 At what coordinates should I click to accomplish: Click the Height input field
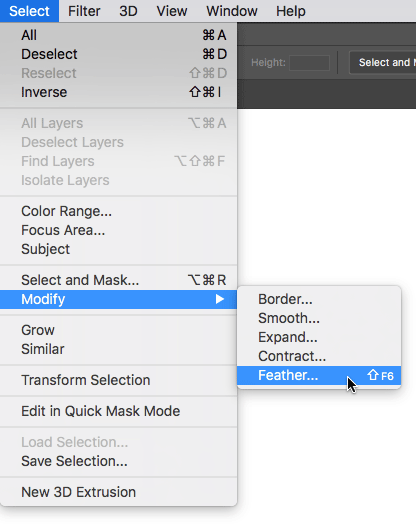pos(309,63)
